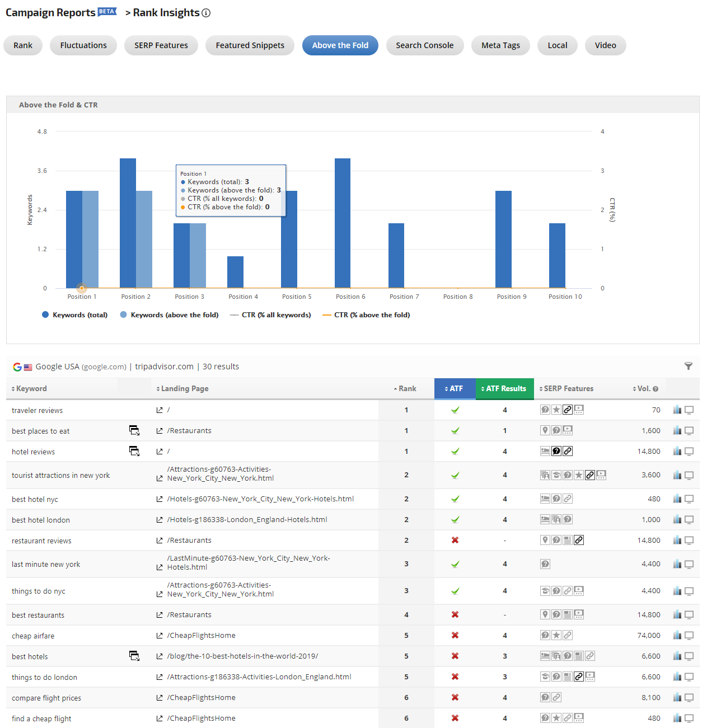Image resolution: width=707 pixels, height=728 pixels.
Task: Sort the table by Rank column
Action: [x=407, y=389]
